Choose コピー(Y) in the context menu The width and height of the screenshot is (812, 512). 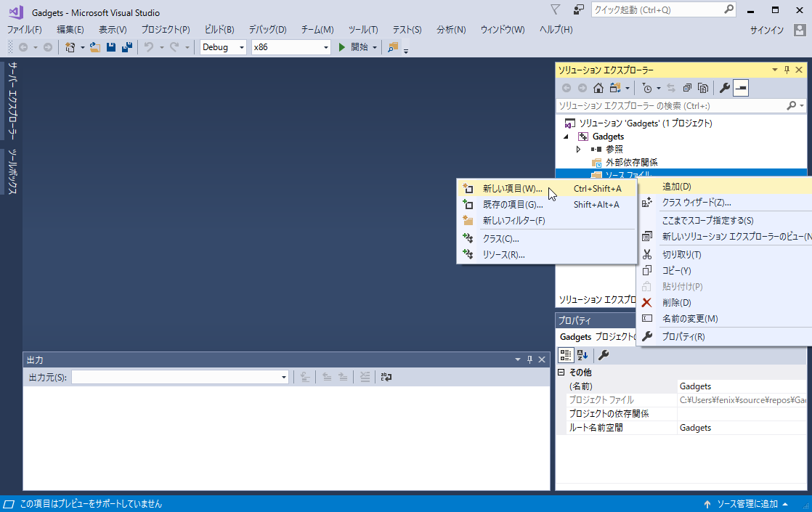coord(725,270)
